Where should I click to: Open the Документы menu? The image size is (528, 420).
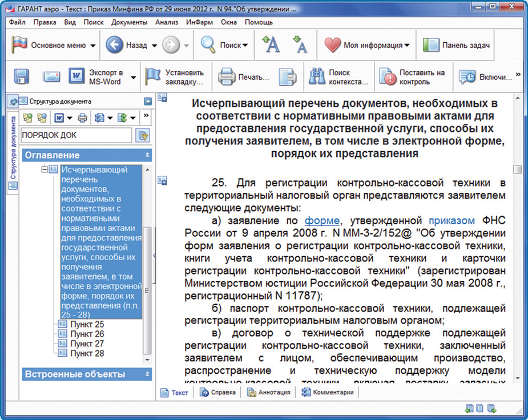click(x=130, y=22)
